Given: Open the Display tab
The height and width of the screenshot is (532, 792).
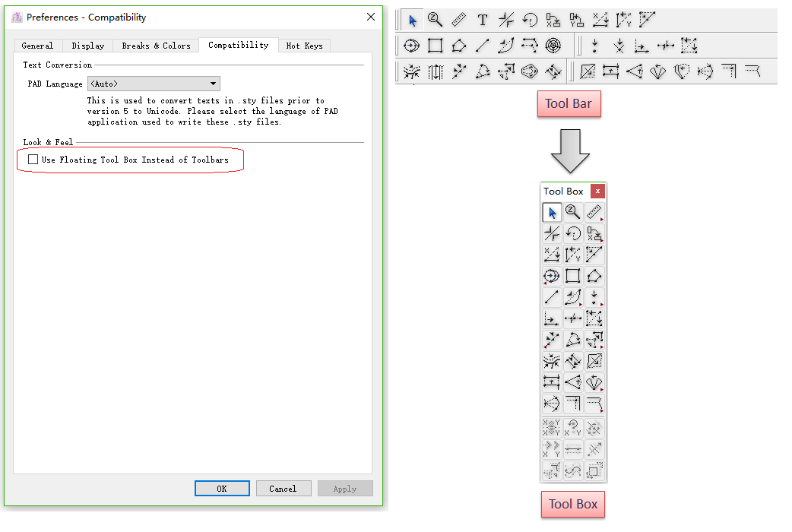Looking at the screenshot, I should 88,46.
